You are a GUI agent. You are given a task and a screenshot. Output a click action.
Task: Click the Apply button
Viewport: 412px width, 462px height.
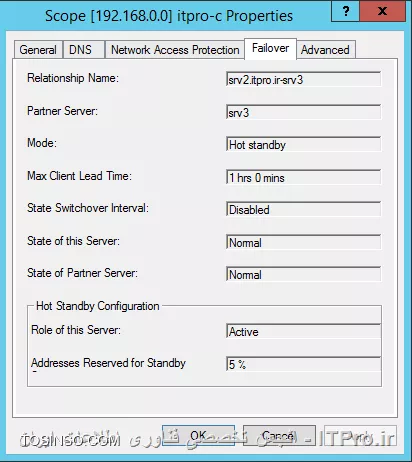[360, 435]
